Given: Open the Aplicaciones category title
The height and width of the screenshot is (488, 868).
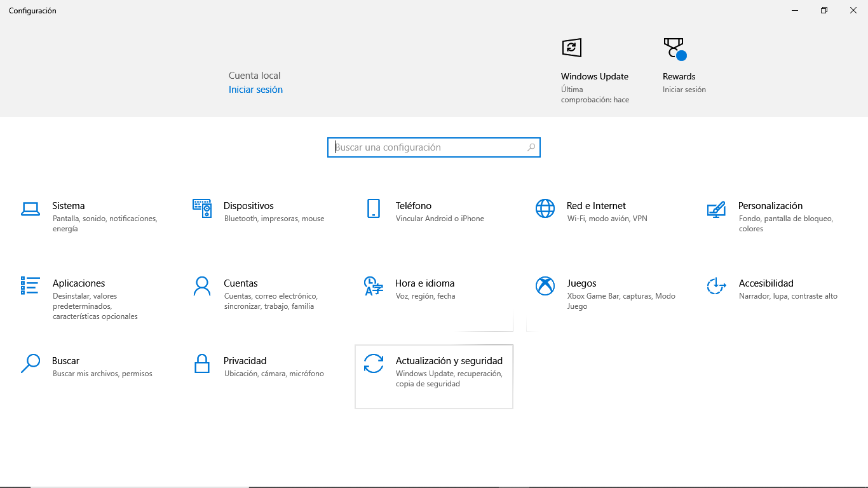Looking at the screenshot, I should [x=79, y=283].
